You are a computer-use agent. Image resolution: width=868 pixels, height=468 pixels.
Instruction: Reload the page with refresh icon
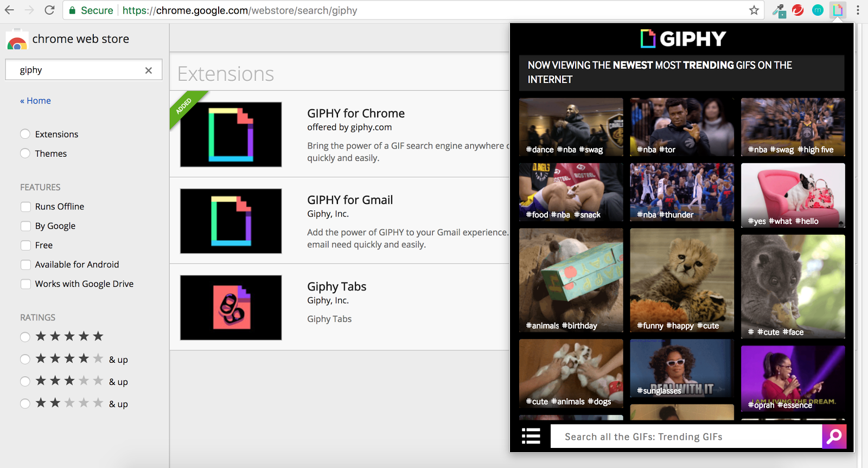click(x=49, y=10)
